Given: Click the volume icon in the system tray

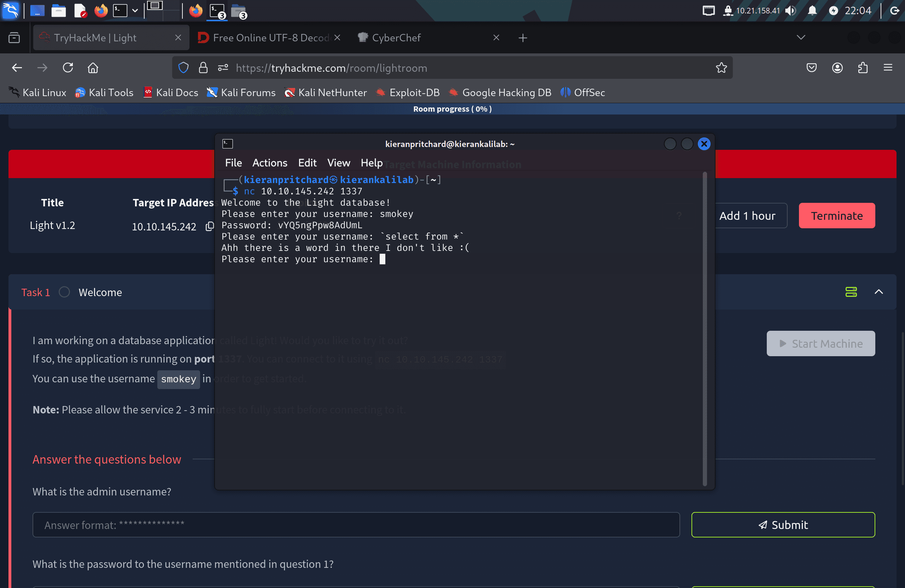Looking at the screenshot, I should pyautogui.click(x=790, y=10).
